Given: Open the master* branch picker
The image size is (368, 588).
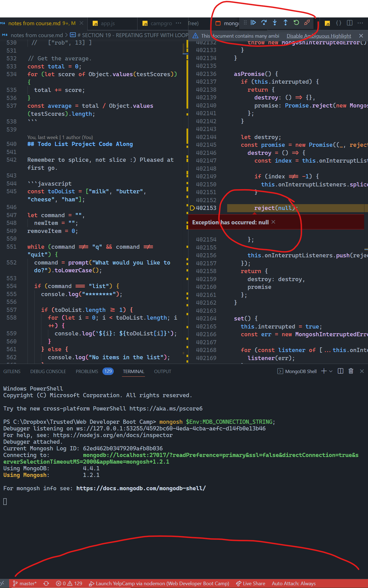Looking at the screenshot, I should (x=25, y=584).
